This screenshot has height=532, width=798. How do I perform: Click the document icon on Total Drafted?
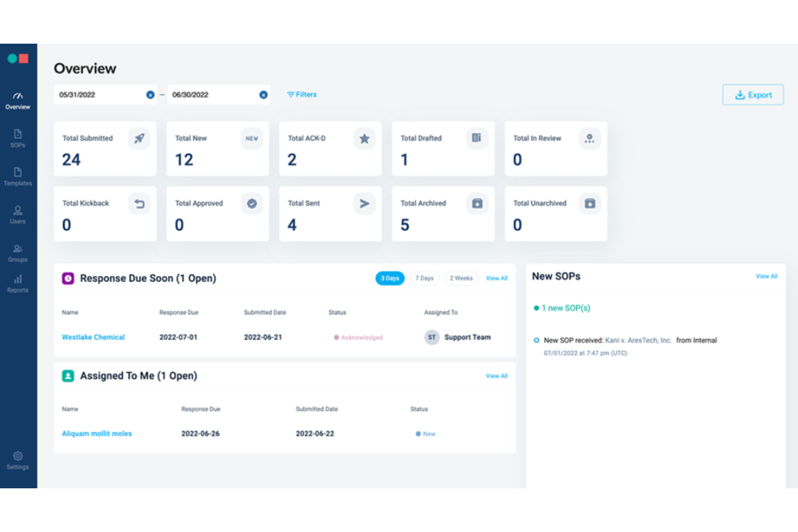[x=477, y=138]
